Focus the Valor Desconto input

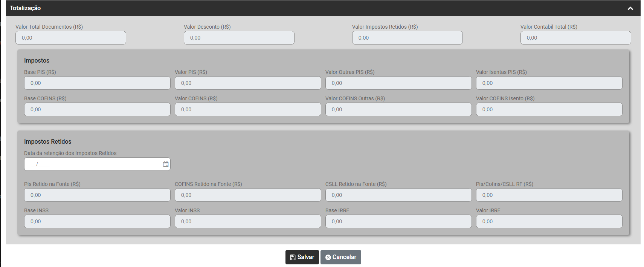tap(239, 38)
